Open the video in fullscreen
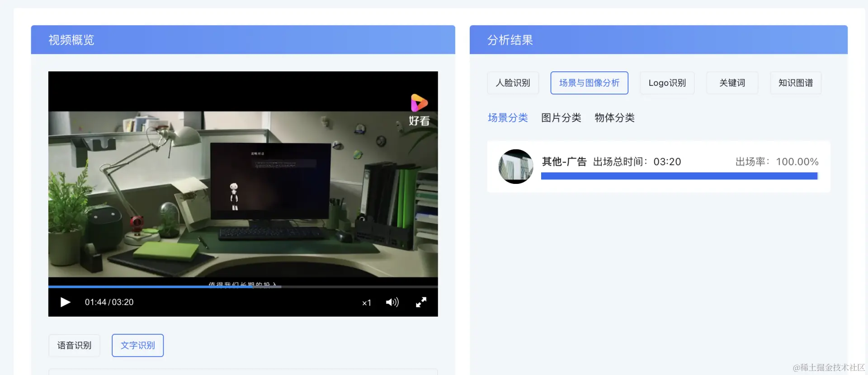Viewport: 868px width, 375px height. (x=421, y=302)
